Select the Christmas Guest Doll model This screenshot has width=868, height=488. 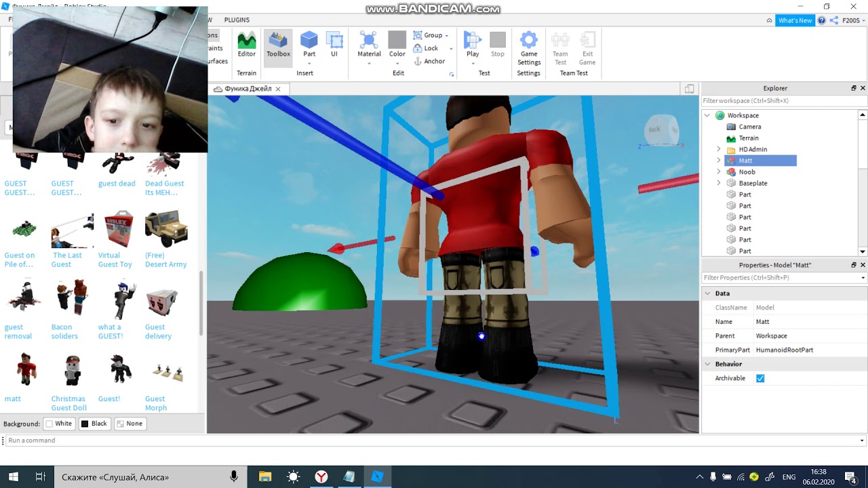click(72, 382)
